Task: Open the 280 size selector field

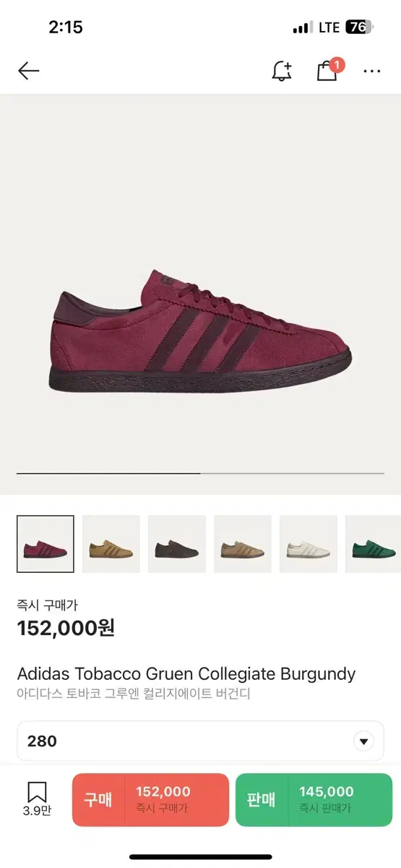Action: click(x=201, y=741)
